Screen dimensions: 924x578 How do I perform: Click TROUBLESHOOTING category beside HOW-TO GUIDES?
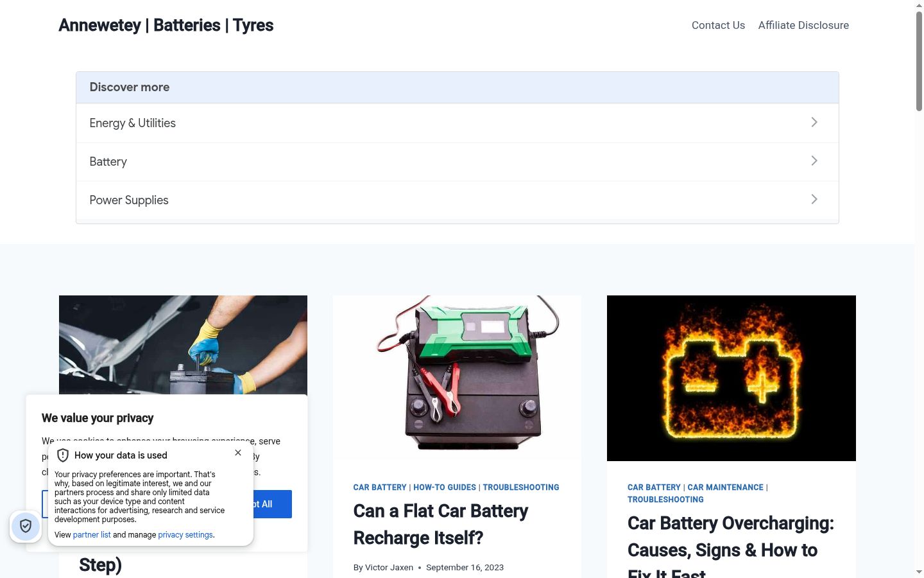click(521, 487)
